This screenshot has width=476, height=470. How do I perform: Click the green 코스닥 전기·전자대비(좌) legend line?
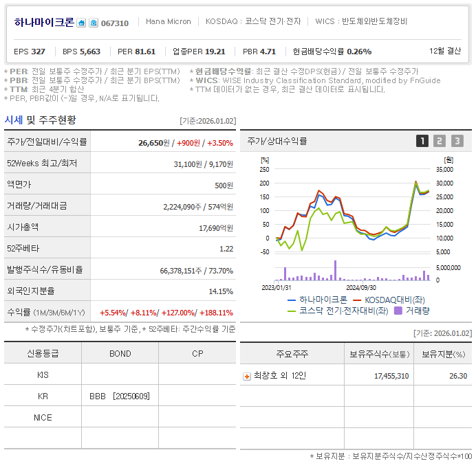pyautogui.click(x=292, y=311)
